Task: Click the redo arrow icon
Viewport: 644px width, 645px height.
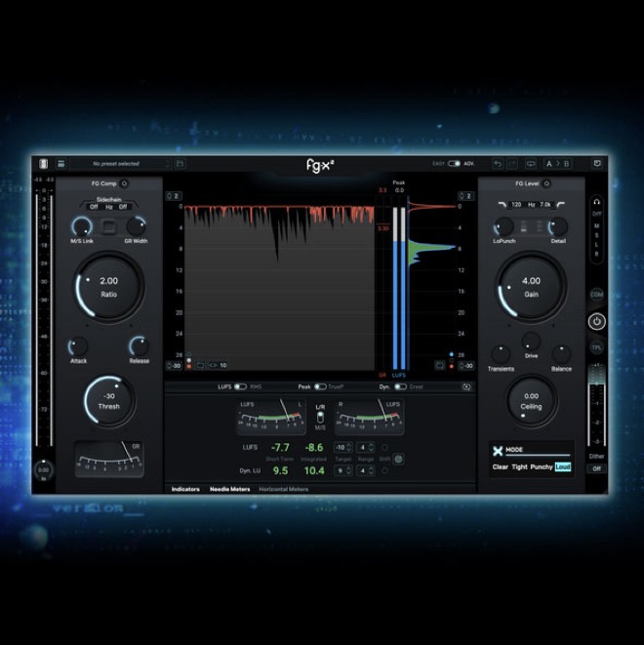Action: coord(512,164)
